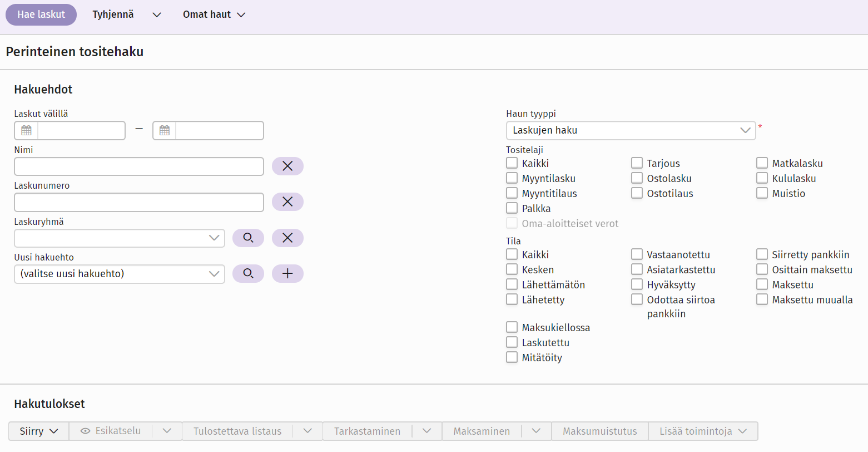This screenshot has height=452, width=868.
Task: Click the end date input field
Action: coord(220,130)
